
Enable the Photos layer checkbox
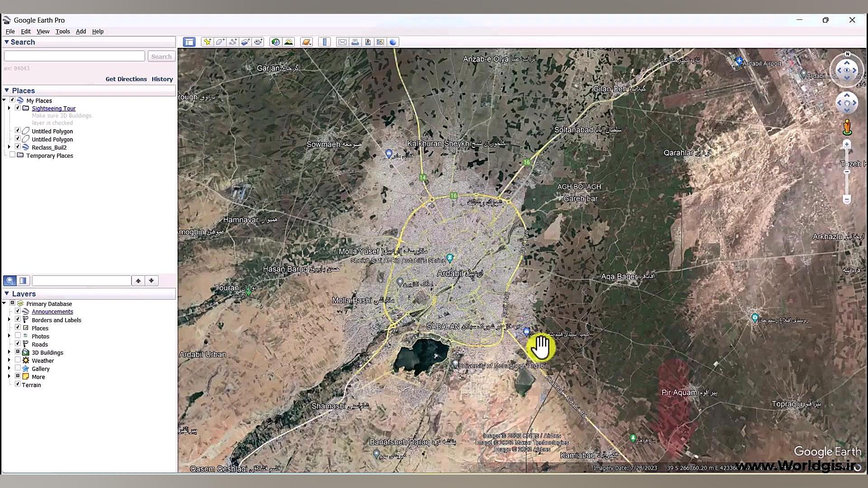(18, 335)
